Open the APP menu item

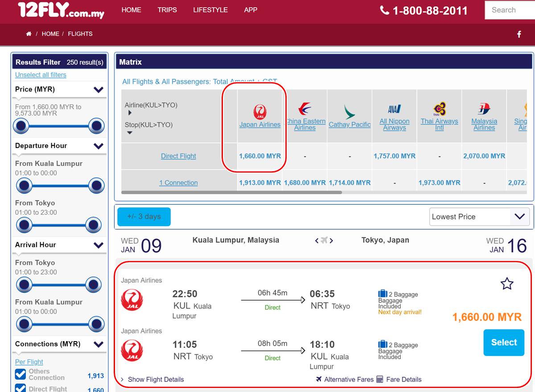pyautogui.click(x=251, y=10)
